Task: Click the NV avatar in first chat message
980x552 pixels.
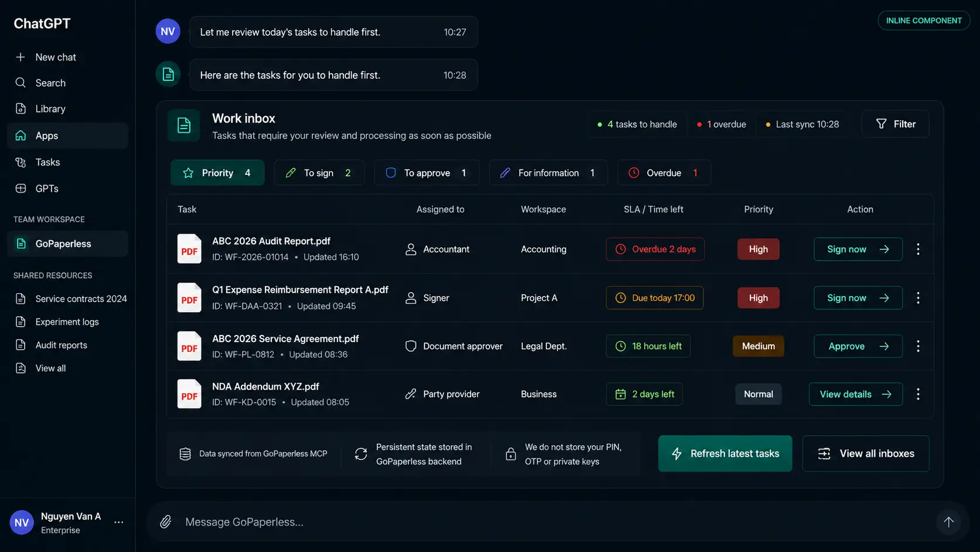Action: point(168,31)
